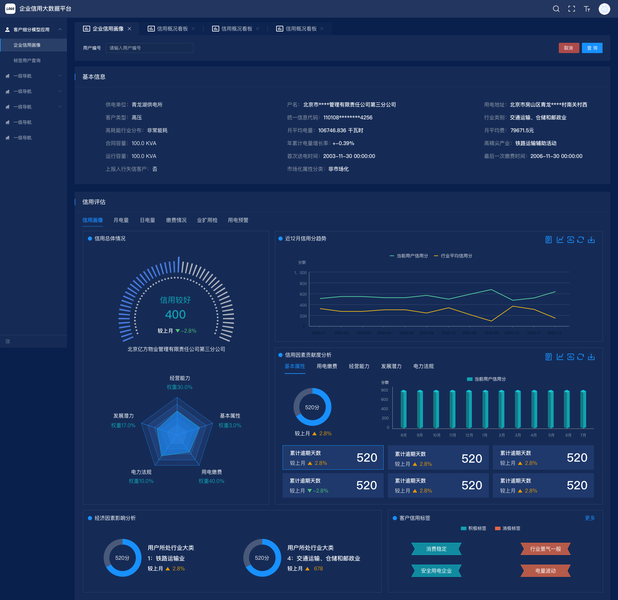Click the 安全用电企业 credit tag

436,571
